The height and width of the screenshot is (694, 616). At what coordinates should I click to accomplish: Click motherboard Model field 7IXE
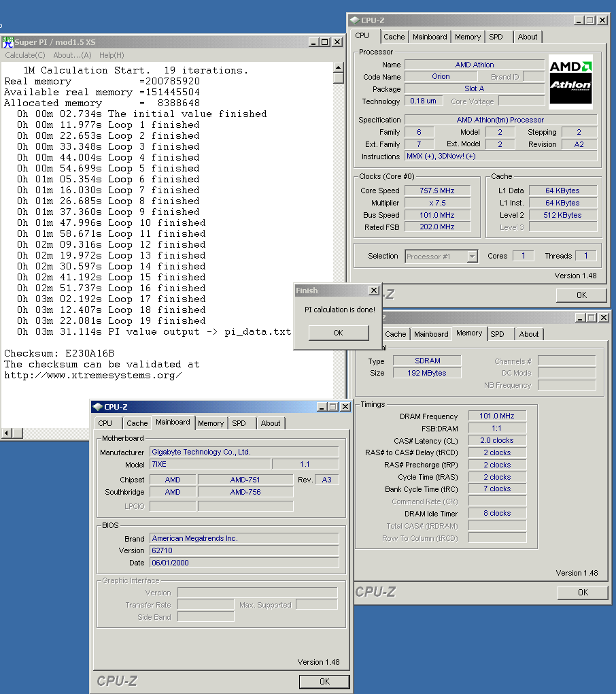pos(210,464)
